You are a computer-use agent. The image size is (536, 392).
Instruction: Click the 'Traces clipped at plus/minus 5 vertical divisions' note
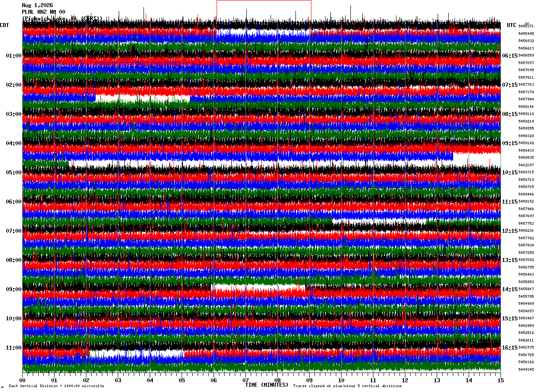click(x=348, y=386)
